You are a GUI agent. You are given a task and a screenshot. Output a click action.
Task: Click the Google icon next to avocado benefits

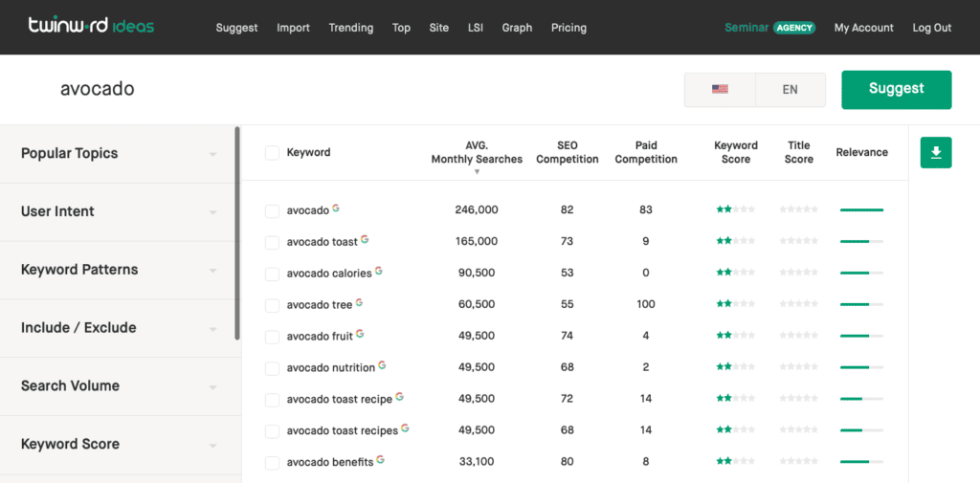381,459
